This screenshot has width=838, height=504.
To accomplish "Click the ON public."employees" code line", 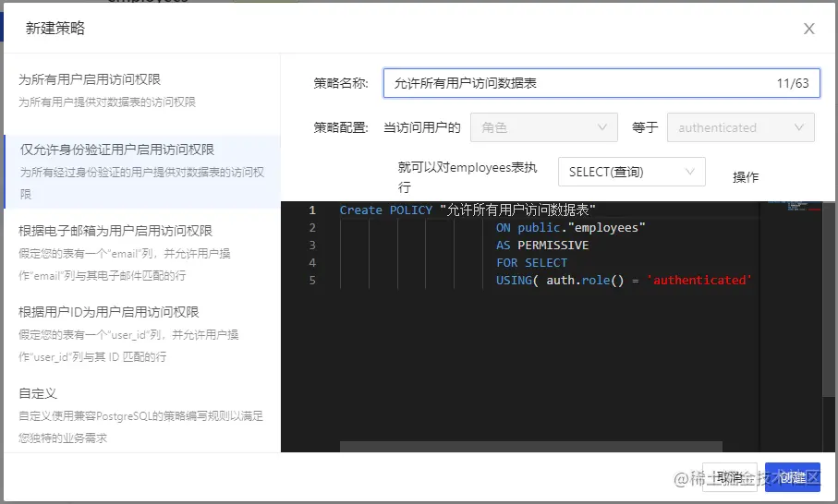I will click(x=570, y=227).
